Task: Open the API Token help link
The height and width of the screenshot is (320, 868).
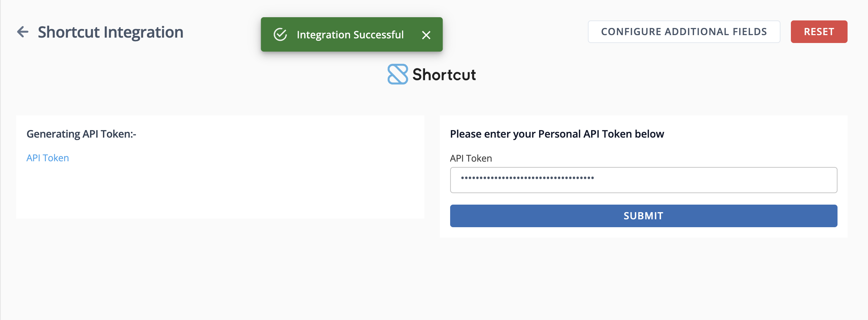Action: pyautogui.click(x=48, y=158)
